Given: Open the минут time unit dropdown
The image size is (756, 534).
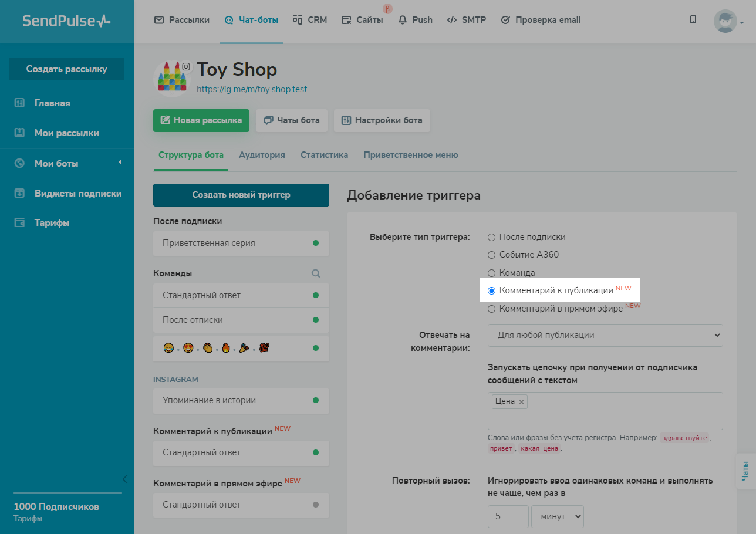Looking at the screenshot, I should [557, 516].
